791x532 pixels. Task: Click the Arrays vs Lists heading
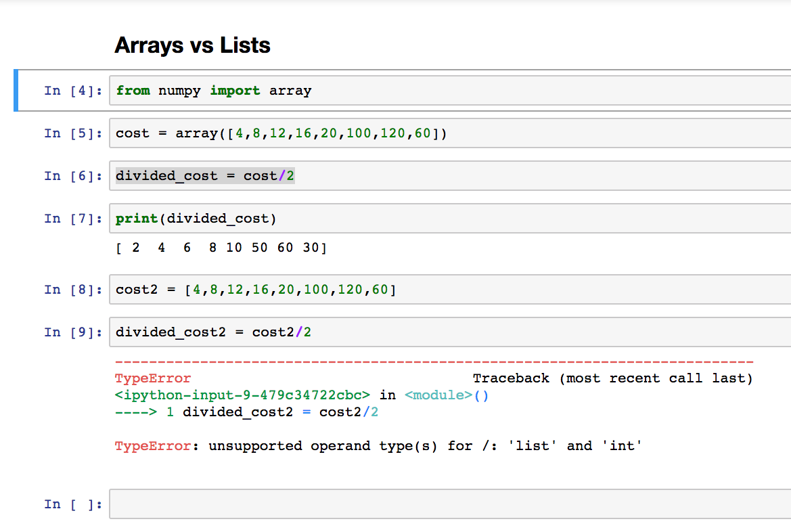(x=193, y=45)
